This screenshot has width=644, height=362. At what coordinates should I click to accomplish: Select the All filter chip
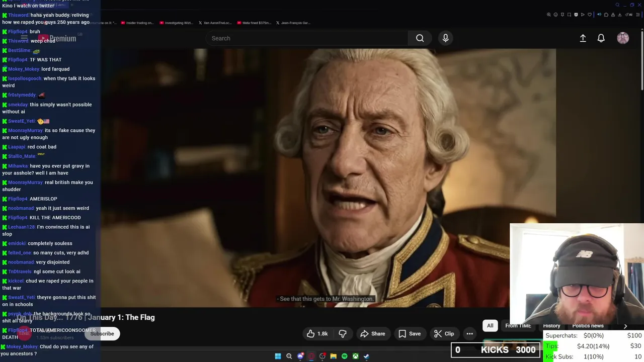[490, 326]
